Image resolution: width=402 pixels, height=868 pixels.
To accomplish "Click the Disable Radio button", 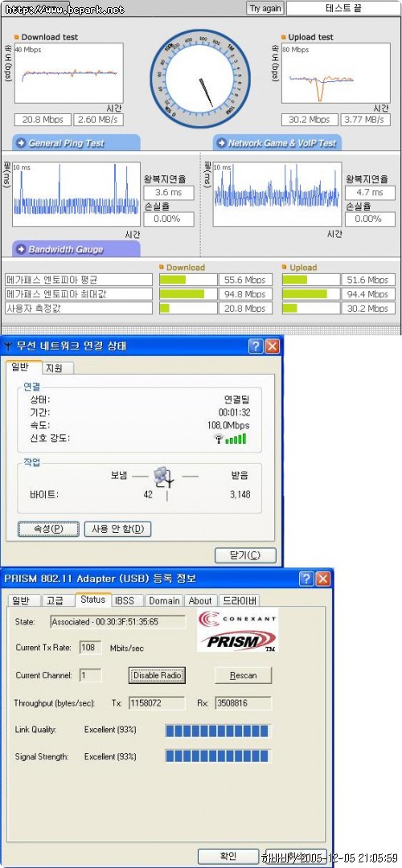I will click(x=158, y=675).
